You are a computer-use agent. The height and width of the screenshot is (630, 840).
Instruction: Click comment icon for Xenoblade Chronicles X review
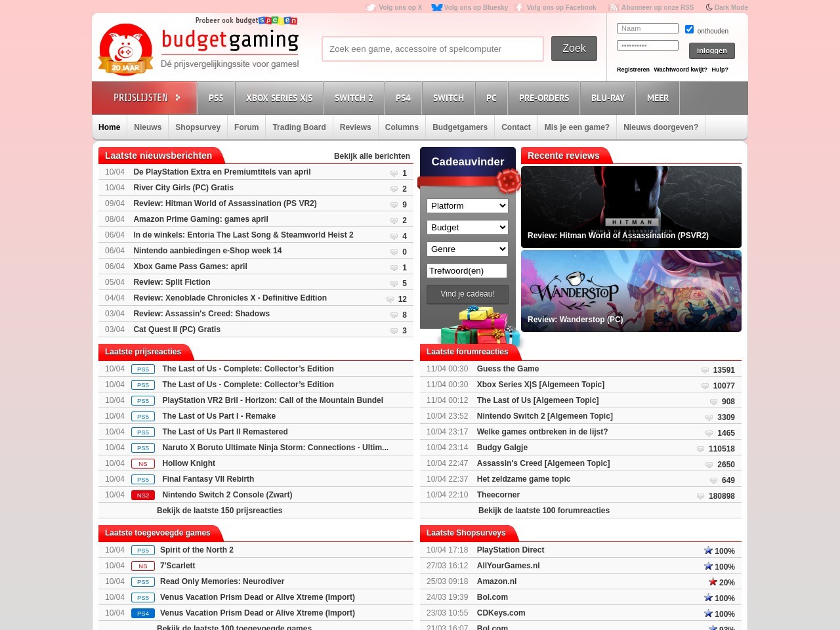point(390,299)
